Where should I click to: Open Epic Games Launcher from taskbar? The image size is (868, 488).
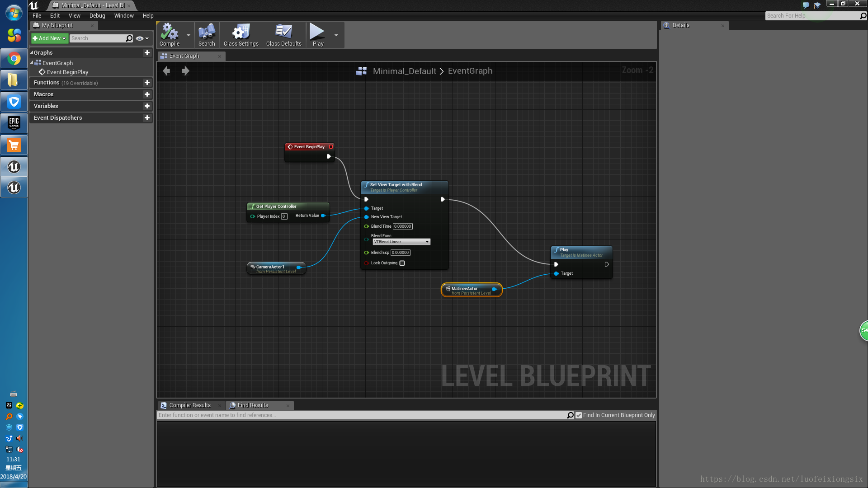point(14,123)
